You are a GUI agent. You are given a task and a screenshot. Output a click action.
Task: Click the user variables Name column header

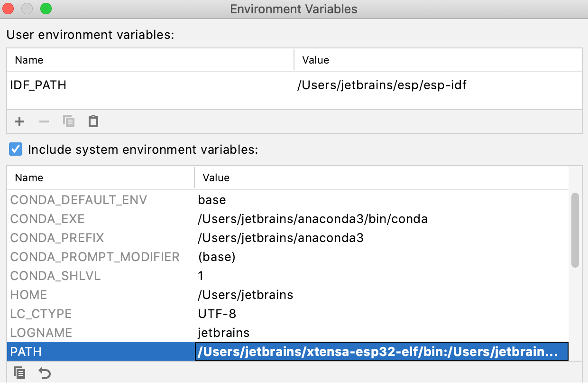click(x=150, y=60)
